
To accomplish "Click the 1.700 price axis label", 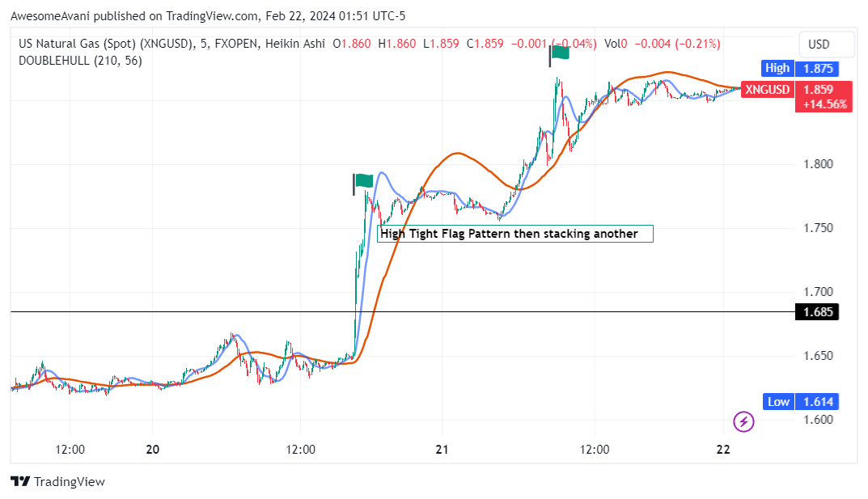I will pyautogui.click(x=818, y=291).
